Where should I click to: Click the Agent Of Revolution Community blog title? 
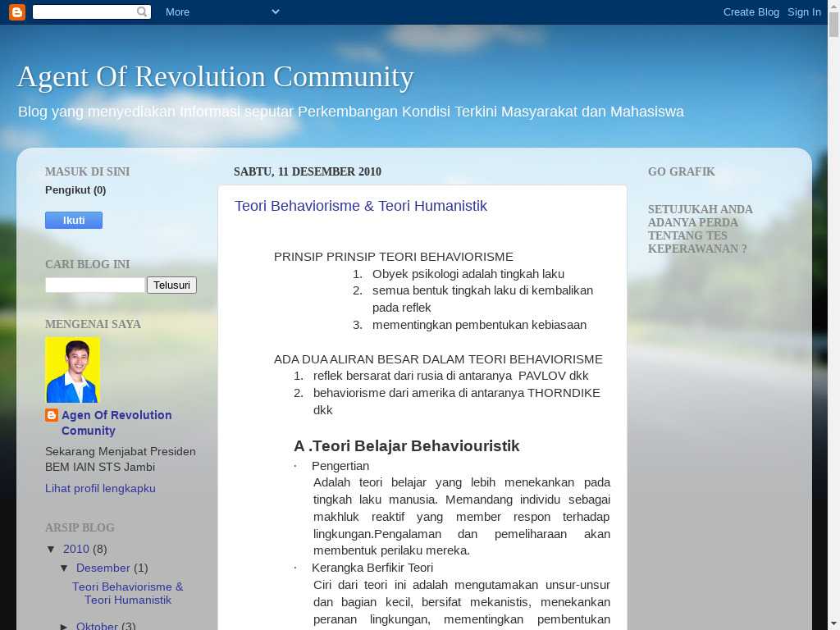click(215, 76)
